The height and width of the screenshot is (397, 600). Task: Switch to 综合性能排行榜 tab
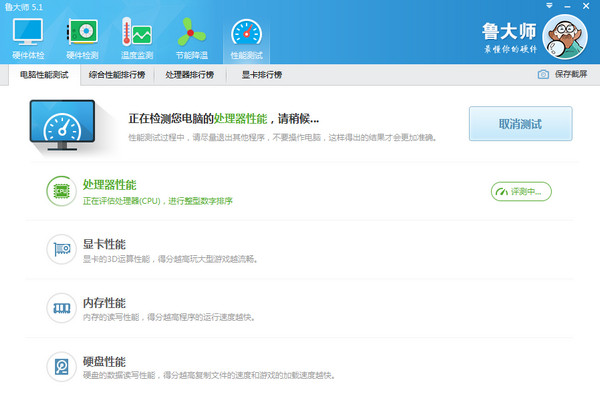pyautogui.click(x=117, y=75)
